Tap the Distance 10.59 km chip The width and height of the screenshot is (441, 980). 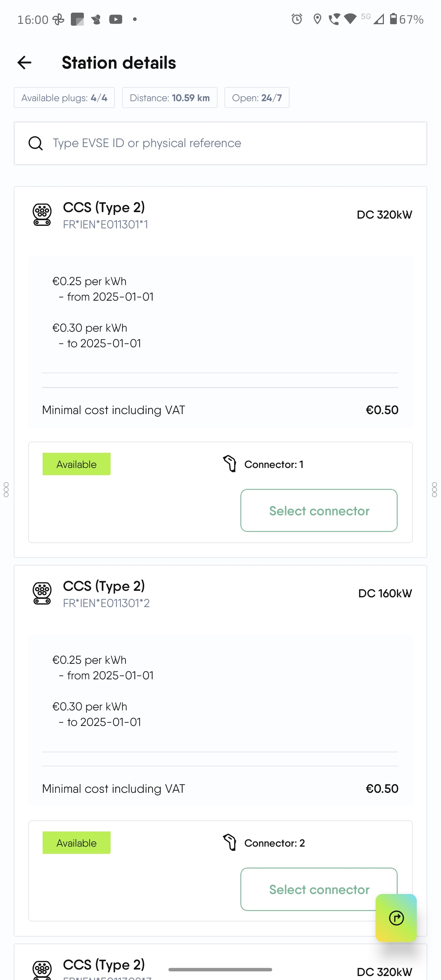pos(170,98)
